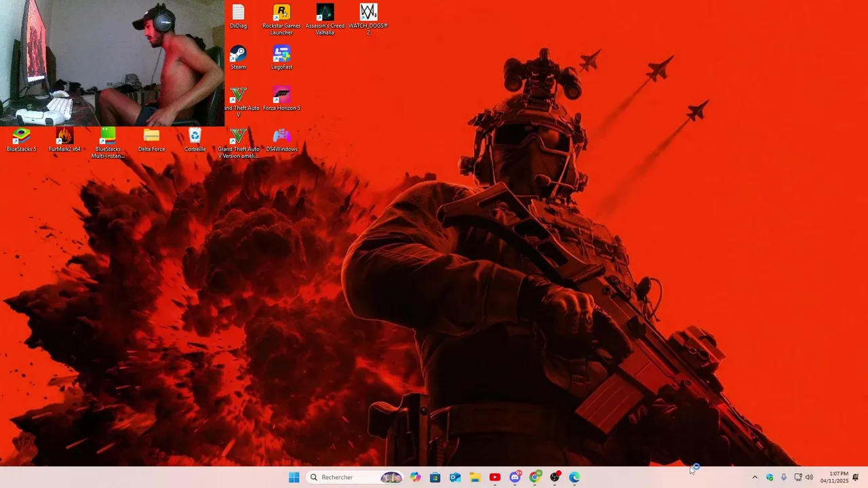
Task: Open Windows Security tray icon
Action: [770, 477]
